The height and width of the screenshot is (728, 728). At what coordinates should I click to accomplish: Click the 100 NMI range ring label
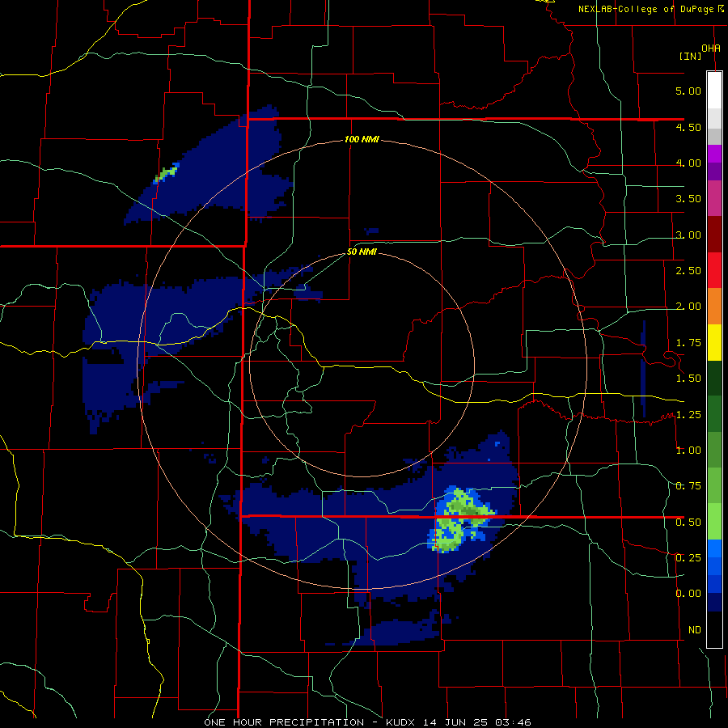362,139
